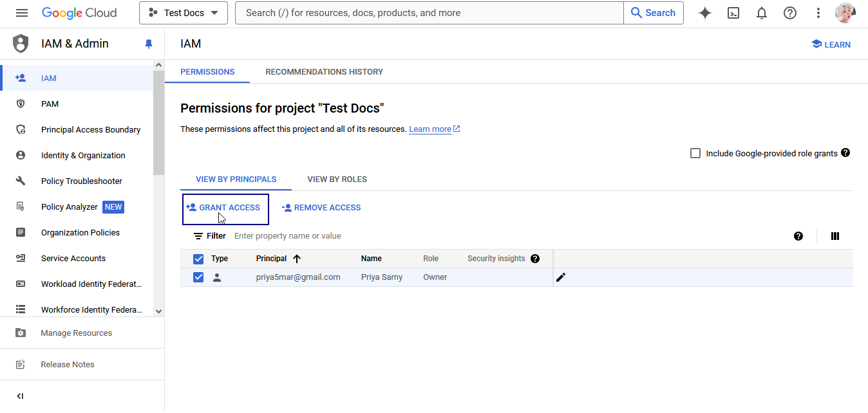The height and width of the screenshot is (413, 868).
Task: Click the Google Cloud logo
Action: [x=79, y=13]
